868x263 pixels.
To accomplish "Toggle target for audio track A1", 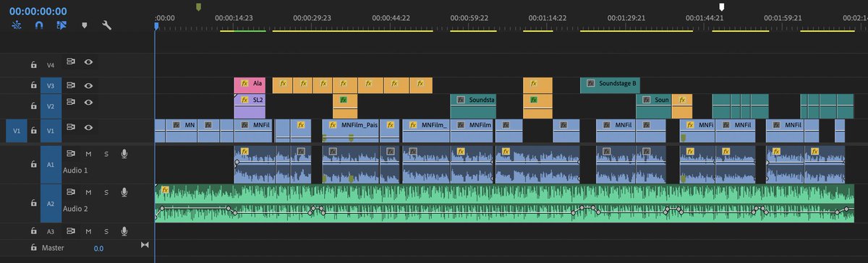I will pyautogui.click(x=51, y=164).
